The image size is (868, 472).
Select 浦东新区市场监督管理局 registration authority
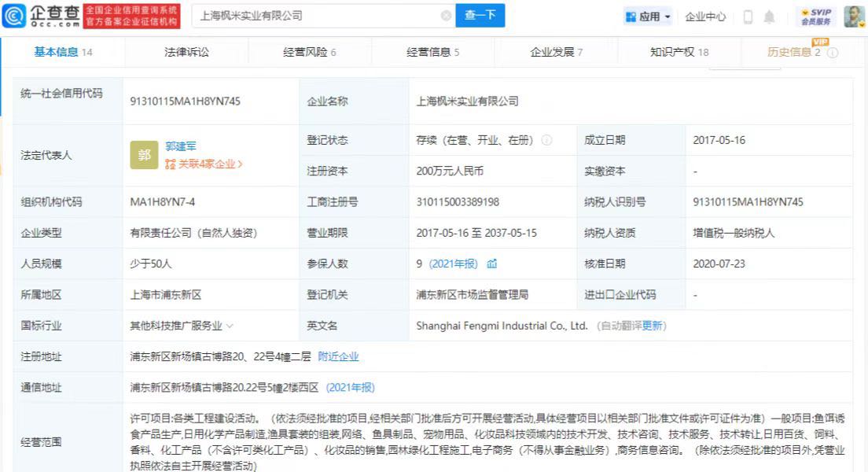coord(473,295)
